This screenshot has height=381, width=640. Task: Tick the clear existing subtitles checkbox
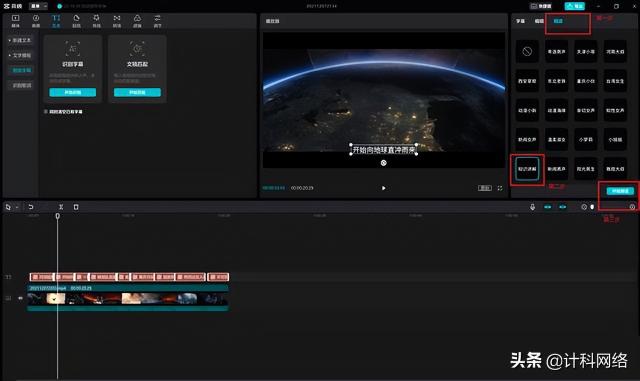point(46,111)
